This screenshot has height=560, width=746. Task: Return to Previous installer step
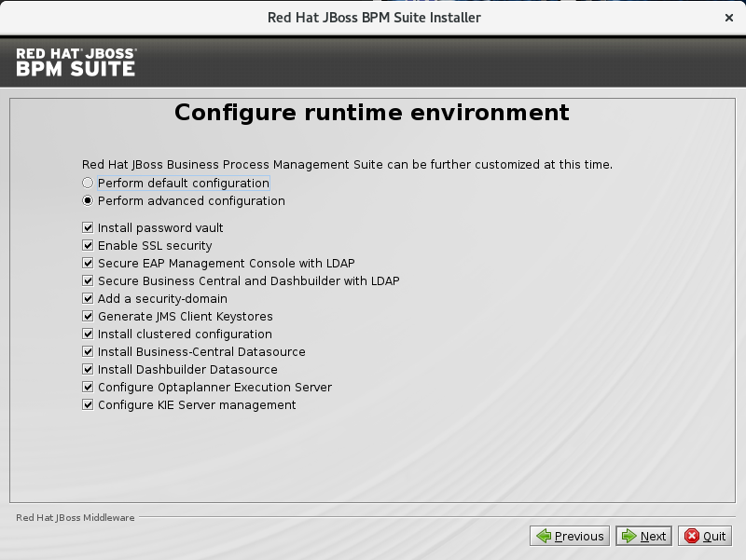570,536
